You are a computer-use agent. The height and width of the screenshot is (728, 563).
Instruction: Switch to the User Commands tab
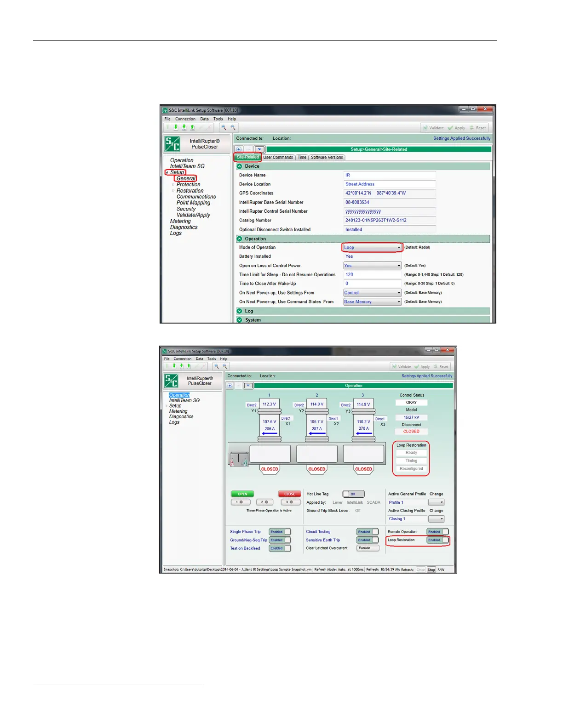[278, 157]
